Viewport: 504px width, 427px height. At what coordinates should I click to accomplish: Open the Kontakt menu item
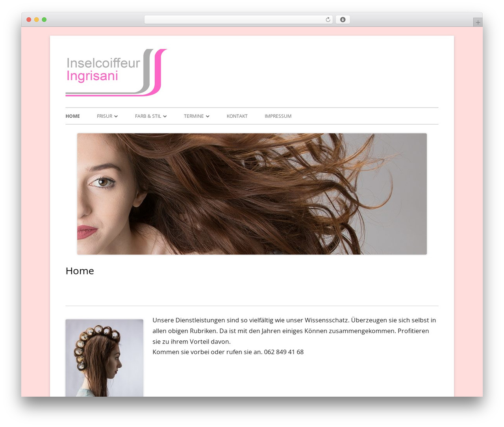pos(237,116)
